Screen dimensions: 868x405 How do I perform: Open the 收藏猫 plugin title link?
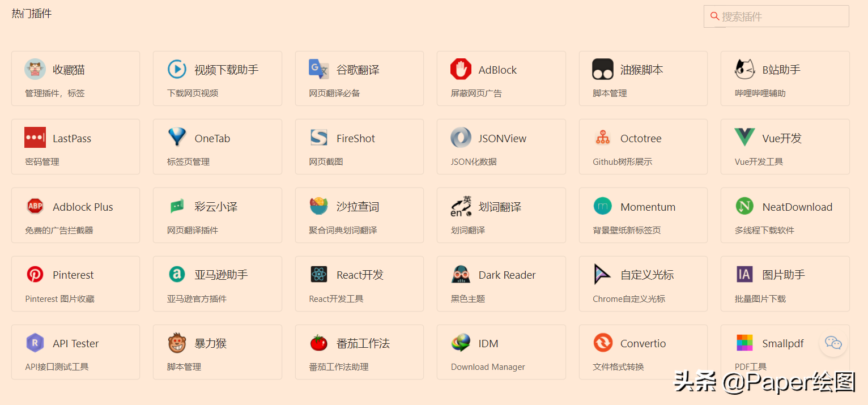(69, 70)
